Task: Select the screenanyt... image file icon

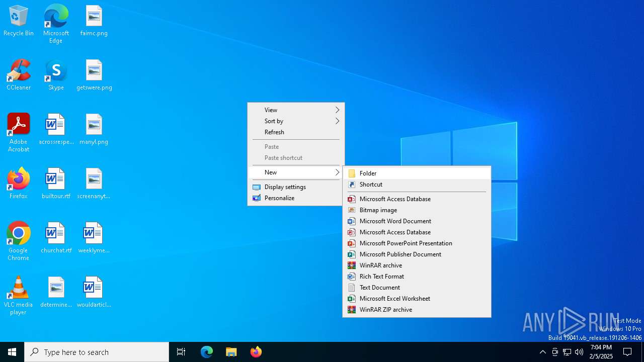Action: click(94, 184)
